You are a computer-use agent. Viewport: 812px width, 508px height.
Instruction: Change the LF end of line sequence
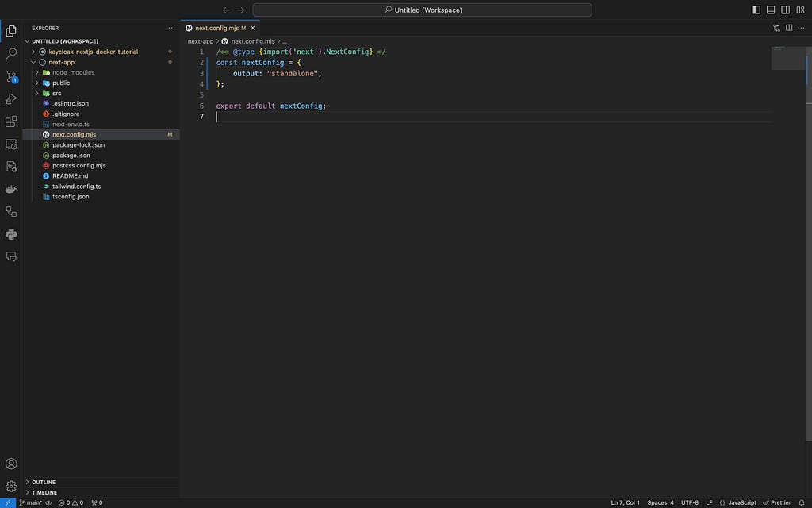pos(709,502)
